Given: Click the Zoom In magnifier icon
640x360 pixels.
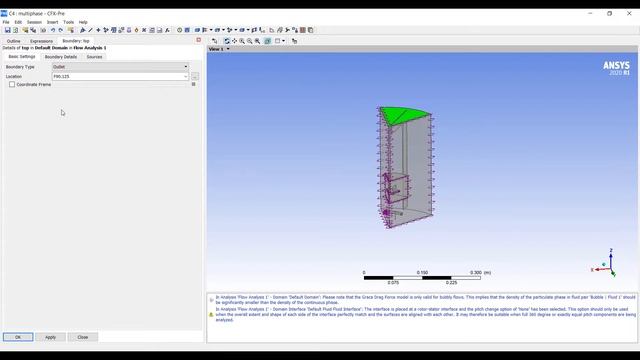Looking at the screenshot, I should [x=242, y=41].
